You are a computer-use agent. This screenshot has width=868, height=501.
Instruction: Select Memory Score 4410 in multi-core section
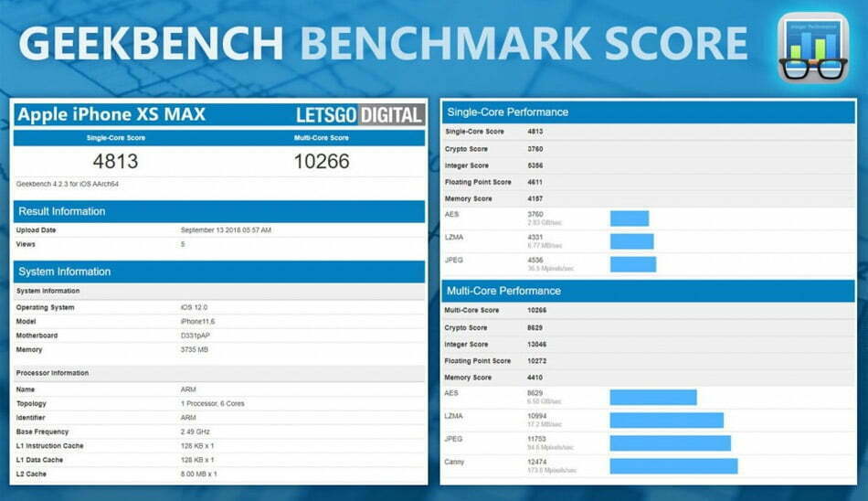(x=535, y=378)
